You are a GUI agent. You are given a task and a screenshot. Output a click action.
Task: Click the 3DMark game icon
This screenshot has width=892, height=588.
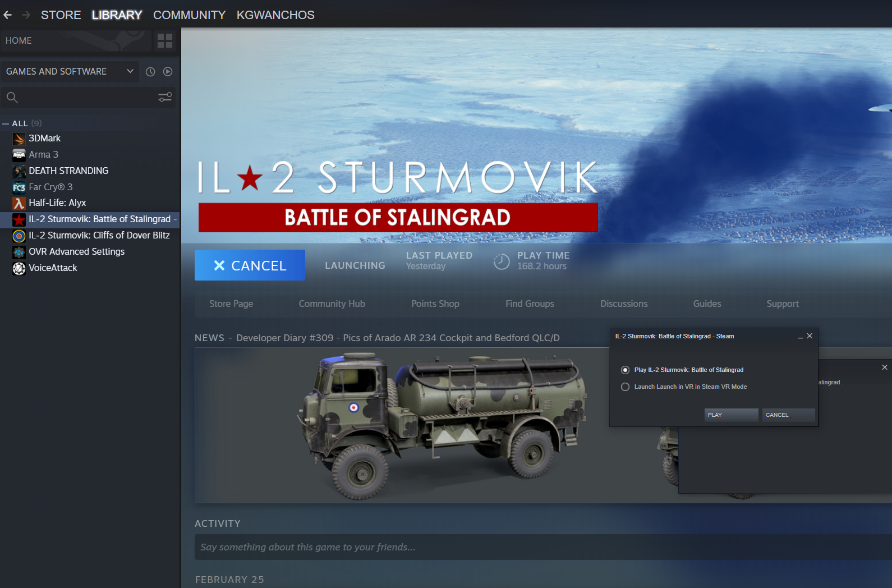point(19,139)
